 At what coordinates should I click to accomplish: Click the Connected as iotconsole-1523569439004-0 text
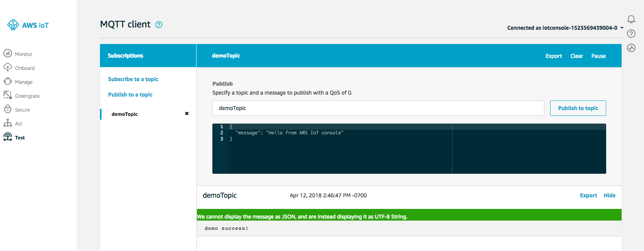click(x=562, y=28)
